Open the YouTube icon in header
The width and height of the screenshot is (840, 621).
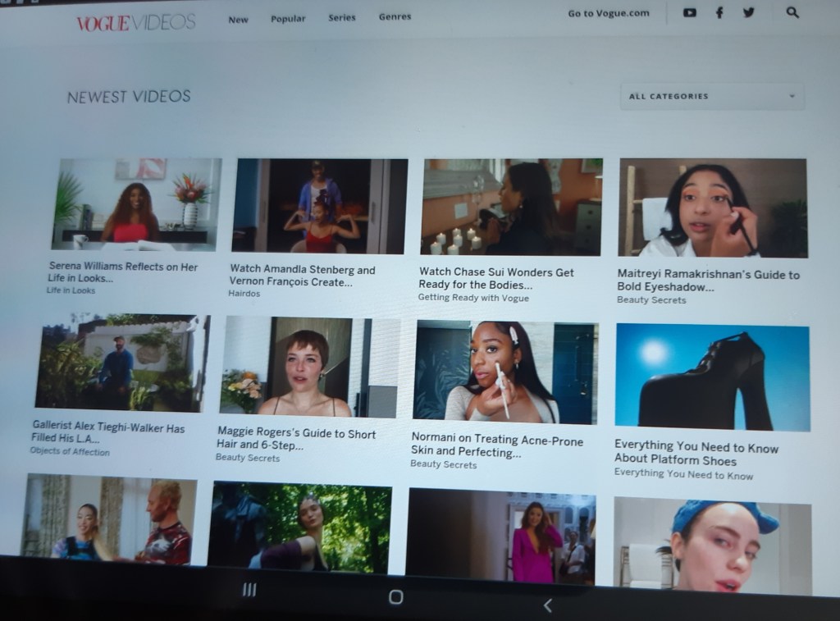(689, 12)
